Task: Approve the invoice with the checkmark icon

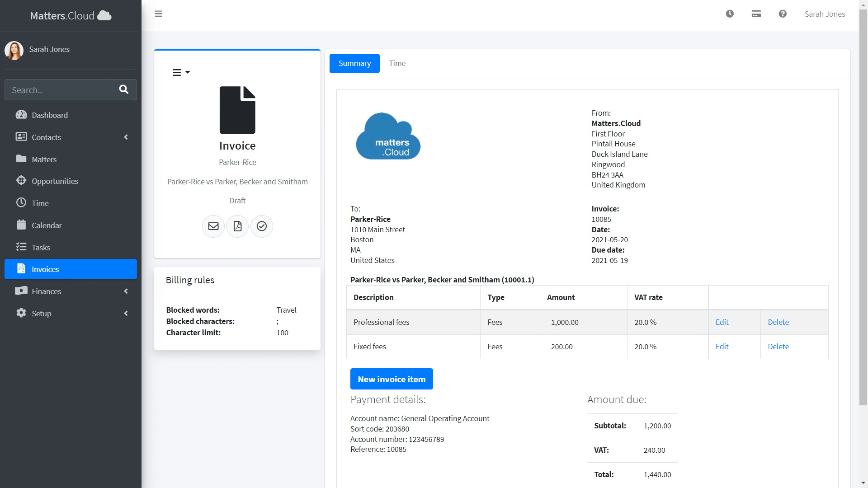Action: pyautogui.click(x=261, y=226)
